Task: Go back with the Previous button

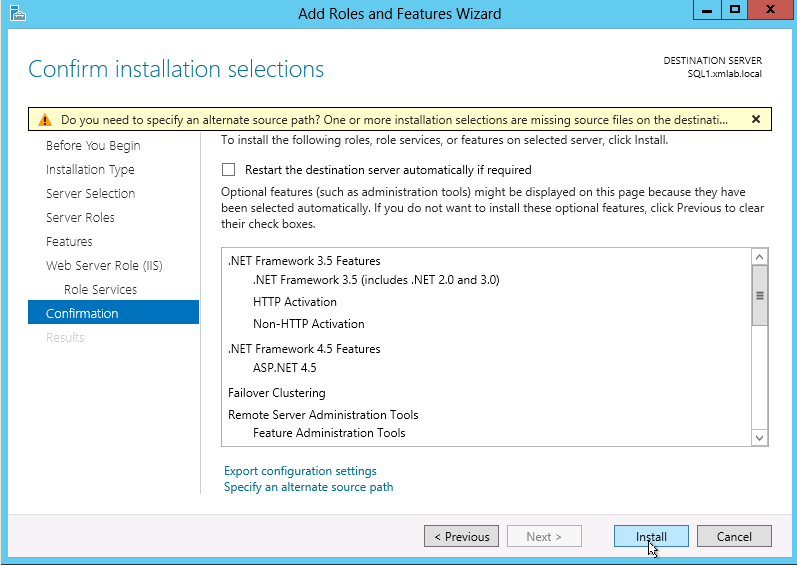Action: pyautogui.click(x=461, y=537)
